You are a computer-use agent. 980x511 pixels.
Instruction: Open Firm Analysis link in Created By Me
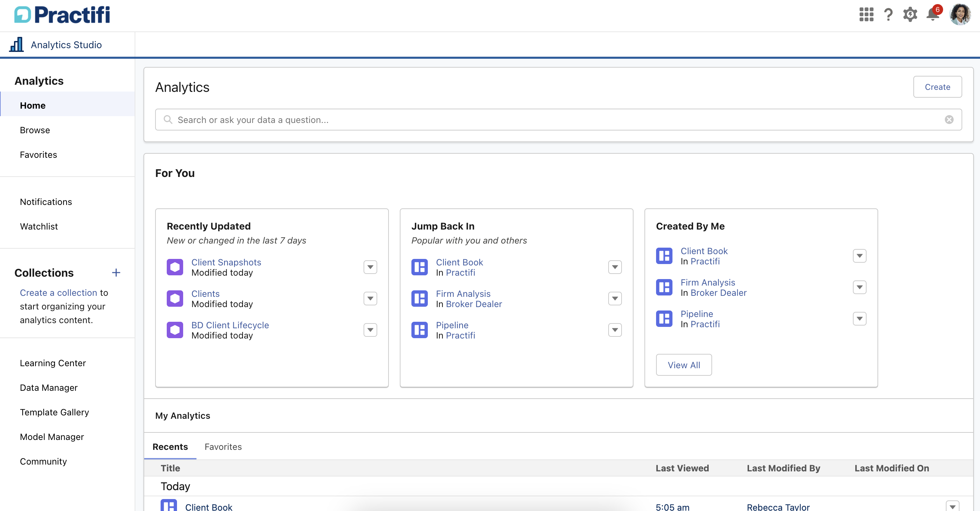[x=708, y=282]
